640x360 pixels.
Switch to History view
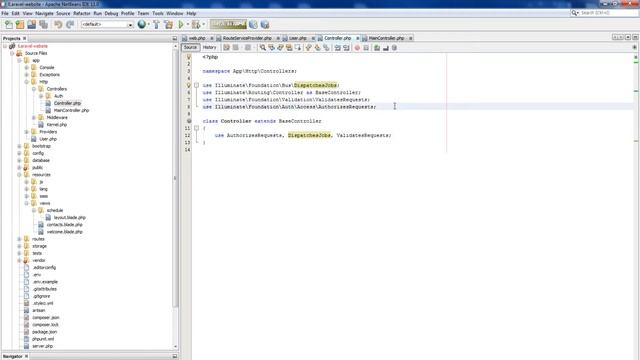click(209, 48)
